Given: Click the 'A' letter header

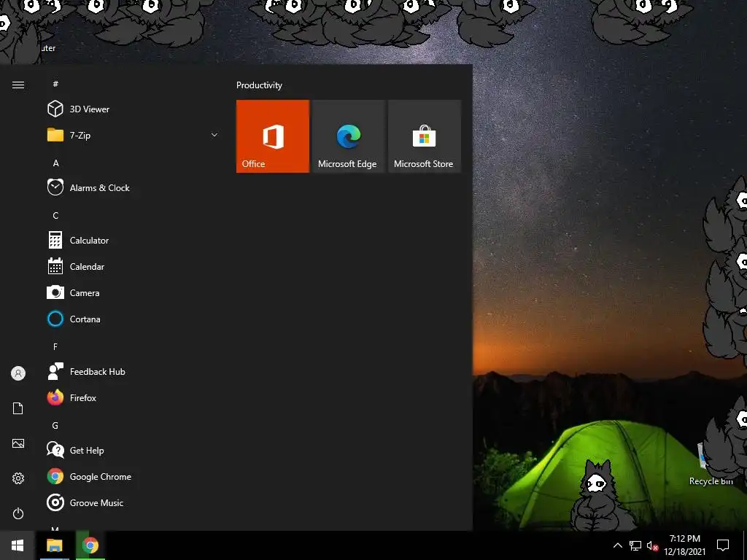Looking at the screenshot, I should pyautogui.click(x=55, y=163).
